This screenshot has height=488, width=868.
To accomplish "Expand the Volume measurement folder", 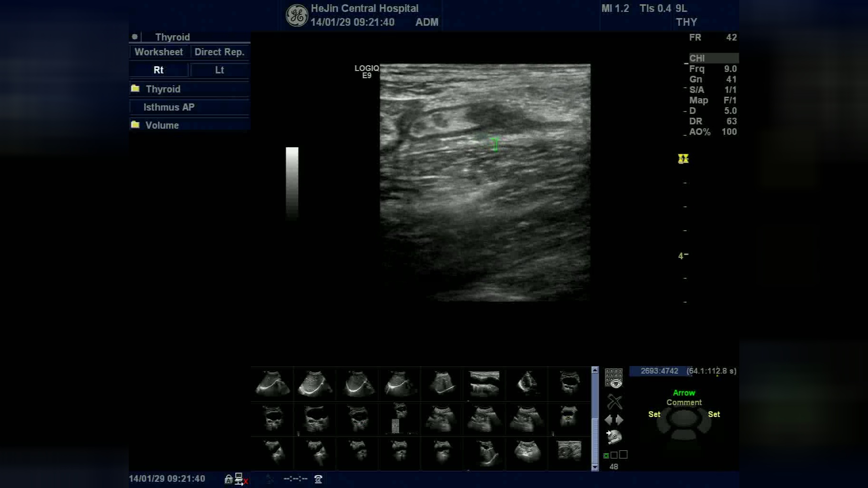I will point(162,125).
